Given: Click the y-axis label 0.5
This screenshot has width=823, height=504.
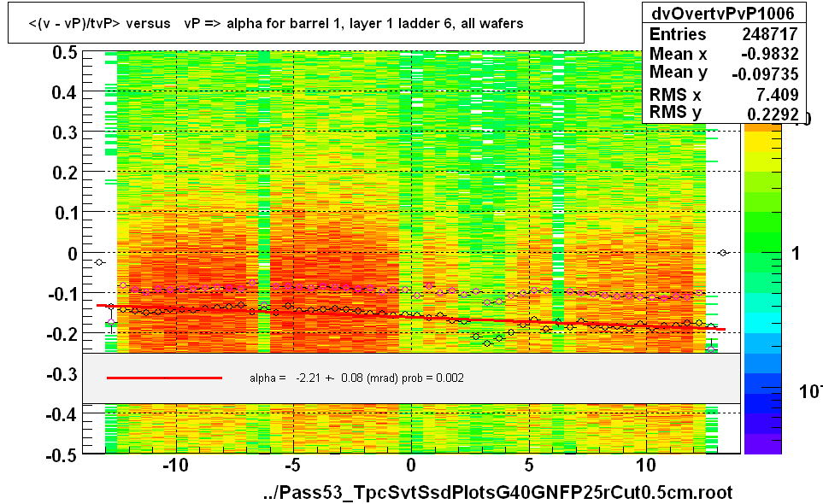Looking at the screenshot, I should (x=65, y=52).
